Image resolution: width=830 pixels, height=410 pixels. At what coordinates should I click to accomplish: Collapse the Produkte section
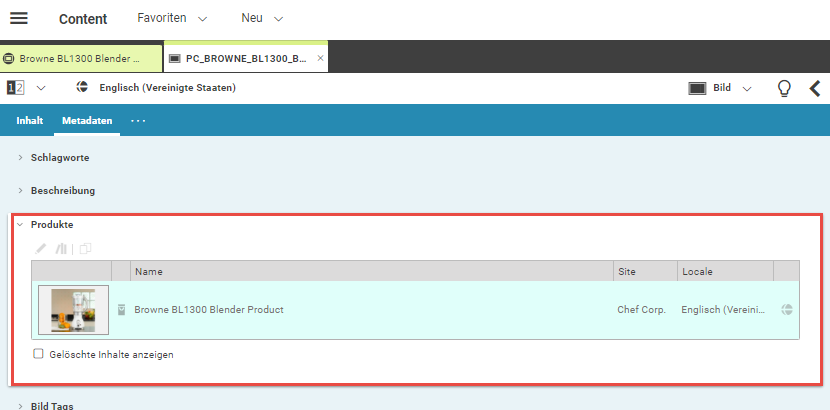coord(20,225)
